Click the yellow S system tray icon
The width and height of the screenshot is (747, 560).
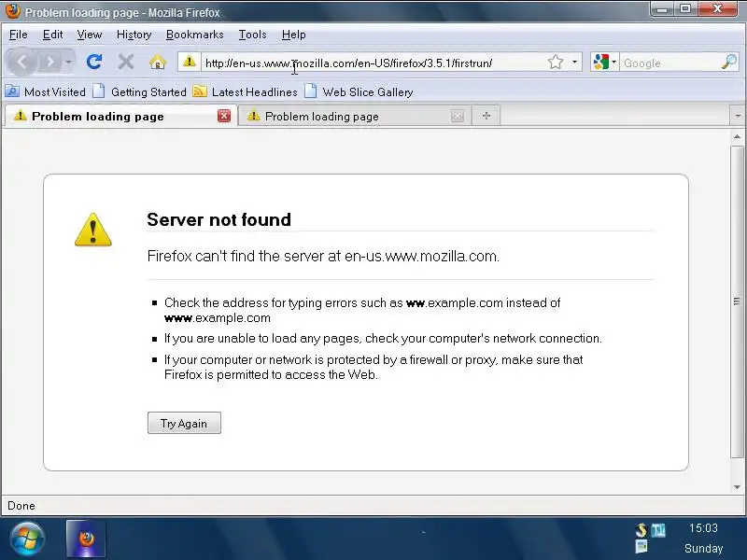641,529
